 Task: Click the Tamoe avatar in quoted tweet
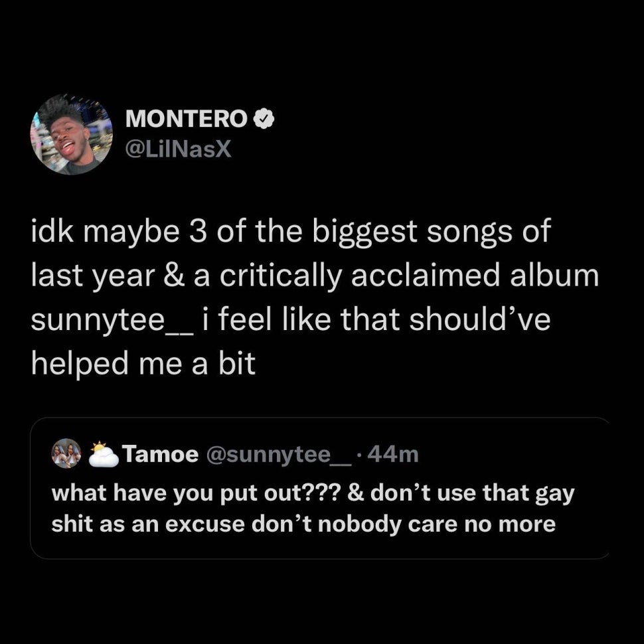click(x=66, y=454)
